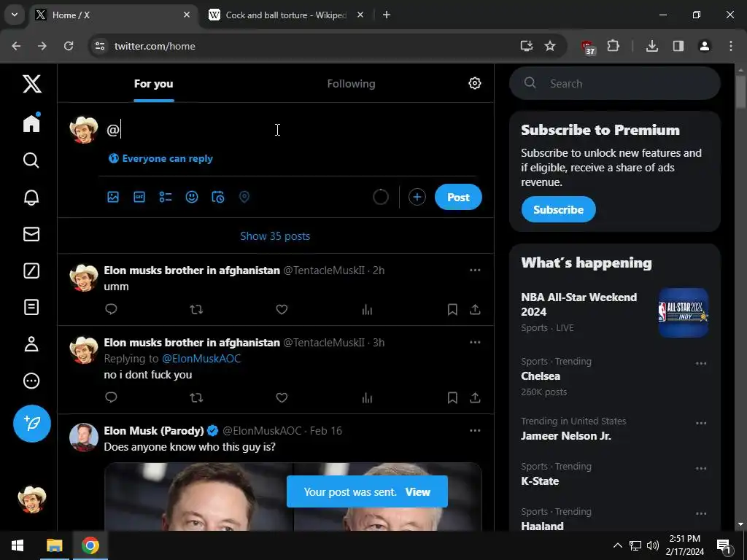Image resolution: width=747 pixels, height=560 pixels.
Task: Switch to Wikipedia browser tab
Action: point(286,15)
